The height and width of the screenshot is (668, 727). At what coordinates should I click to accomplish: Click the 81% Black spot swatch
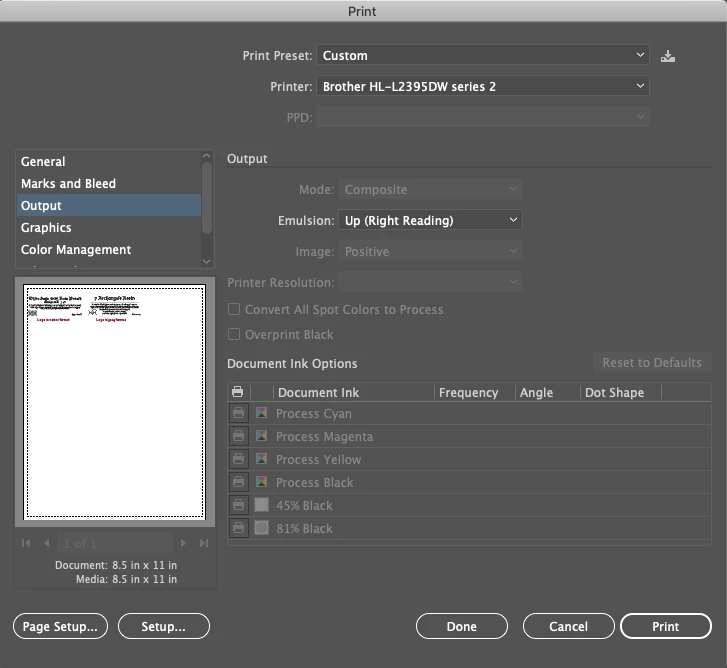pyautogui.click(x=261, y=527)
